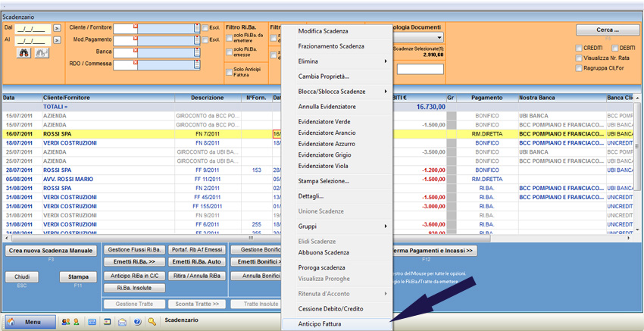
Task: Choose Modifica Scadenza in context menu
Action: [323, 31]
